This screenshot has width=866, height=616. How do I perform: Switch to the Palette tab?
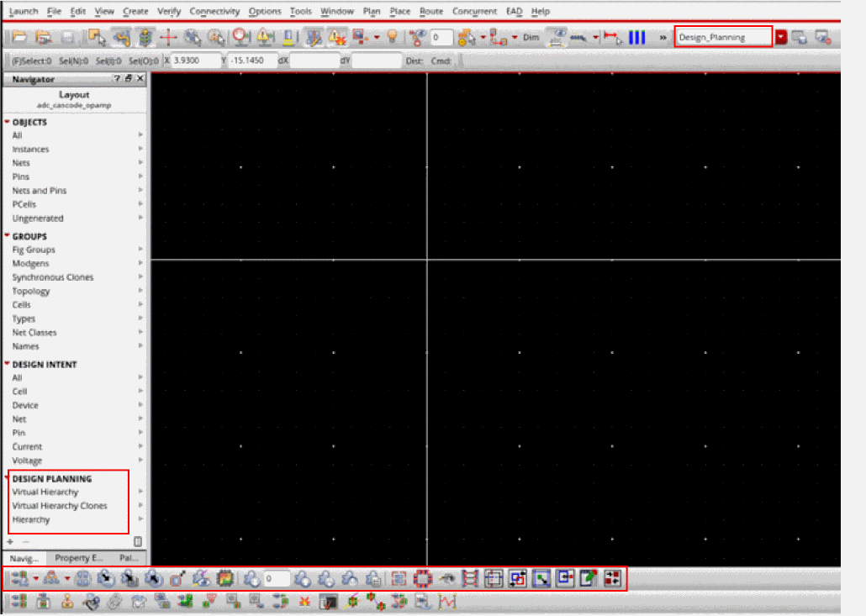point(129,558)
